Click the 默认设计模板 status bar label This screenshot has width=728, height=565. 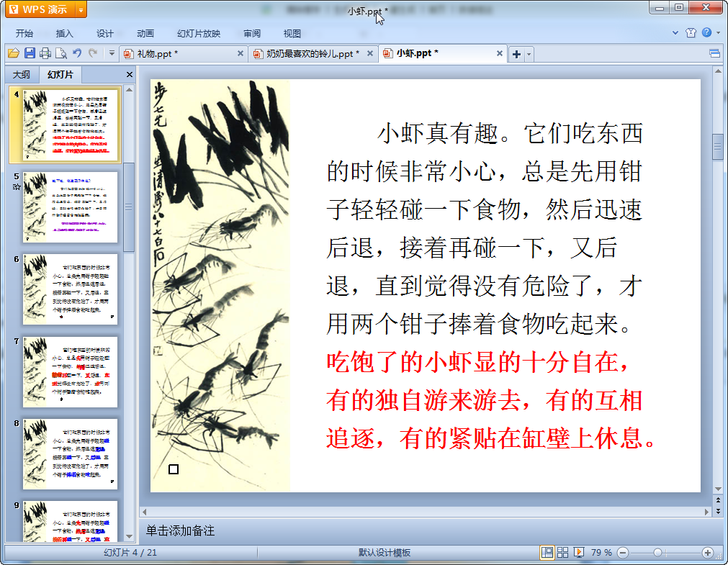pos(385,553)
